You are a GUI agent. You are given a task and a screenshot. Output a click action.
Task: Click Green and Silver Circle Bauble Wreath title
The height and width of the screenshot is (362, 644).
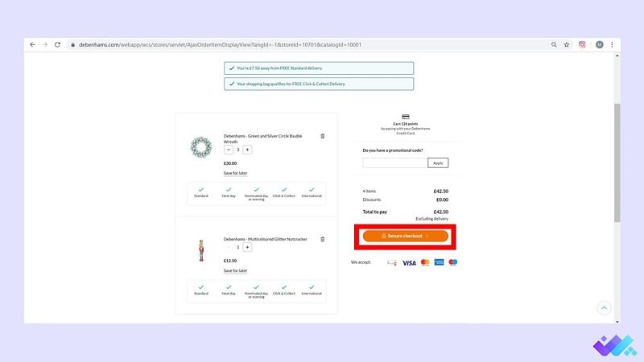[263, 138]
